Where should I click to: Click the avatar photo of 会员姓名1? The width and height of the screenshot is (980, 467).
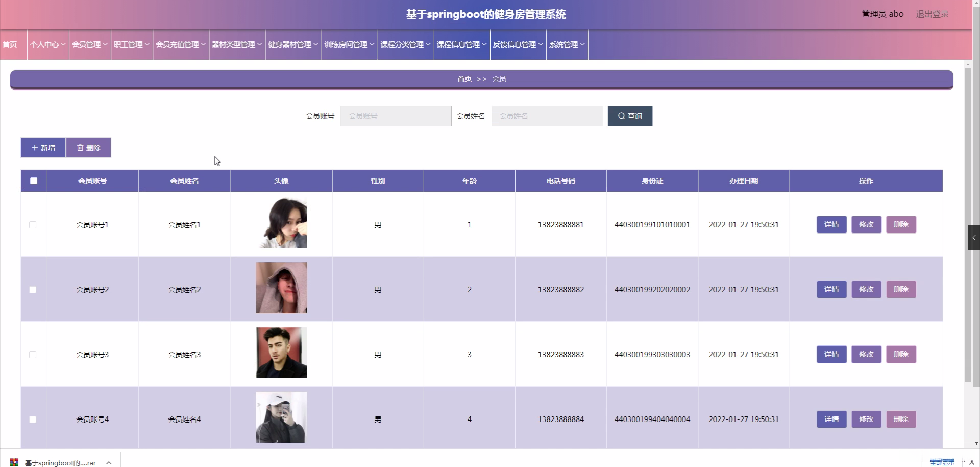281,223
